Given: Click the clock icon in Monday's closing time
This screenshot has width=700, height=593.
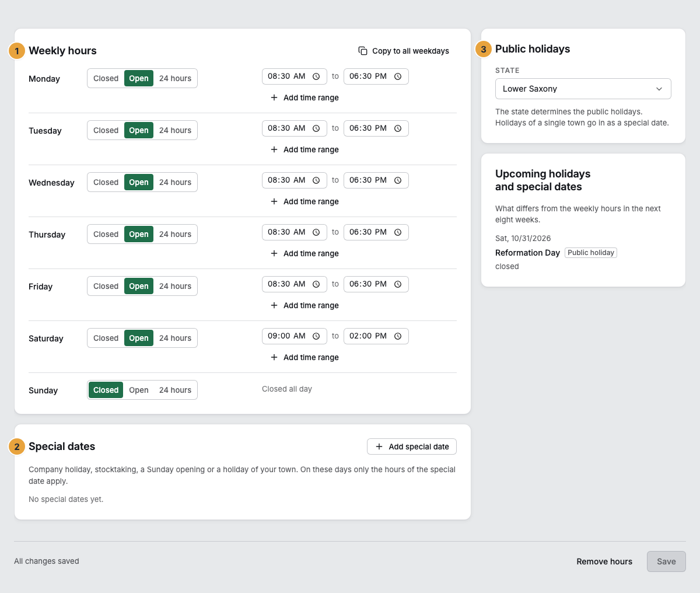Looking at the screenshot, I should pyautogui.click(x=398, y=76).
